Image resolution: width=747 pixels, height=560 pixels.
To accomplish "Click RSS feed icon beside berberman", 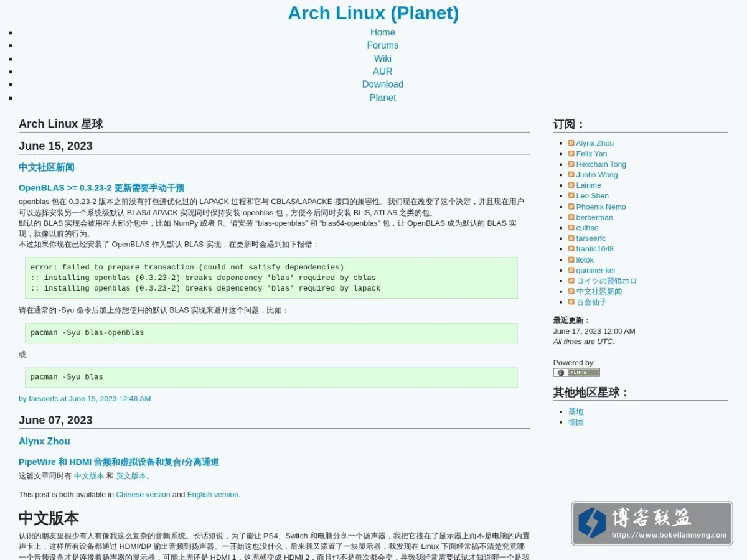I will (x=571, y=217).
